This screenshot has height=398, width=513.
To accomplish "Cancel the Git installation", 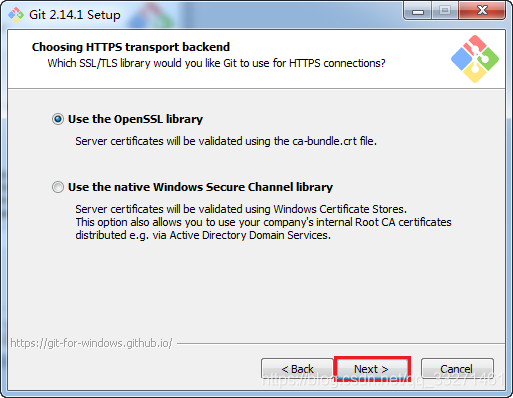I will pyautogui.click(x=457, y=369).
